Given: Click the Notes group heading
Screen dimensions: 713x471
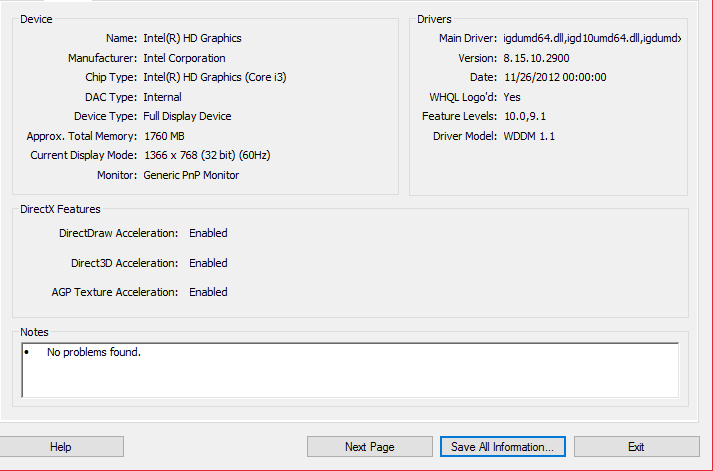Looking at the screenshot, I should pyautogui.click(x=34, y=332).
